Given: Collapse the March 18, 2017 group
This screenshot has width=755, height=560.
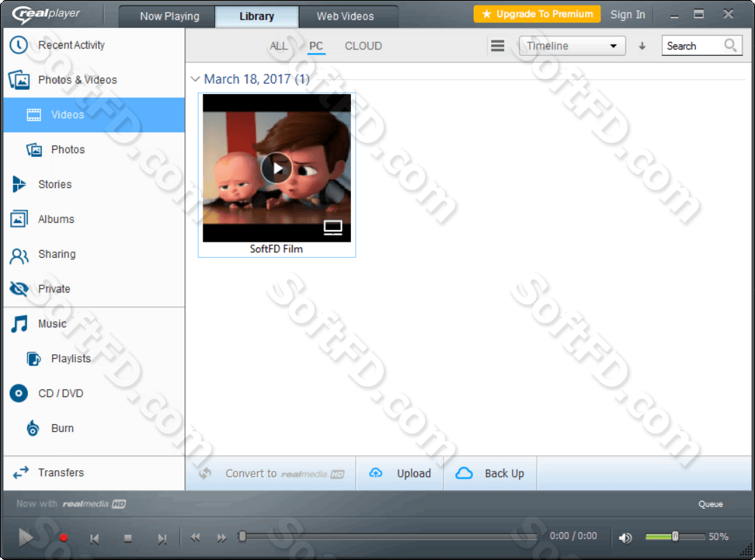Looking at the screenshot, I should tap(196, 79).
